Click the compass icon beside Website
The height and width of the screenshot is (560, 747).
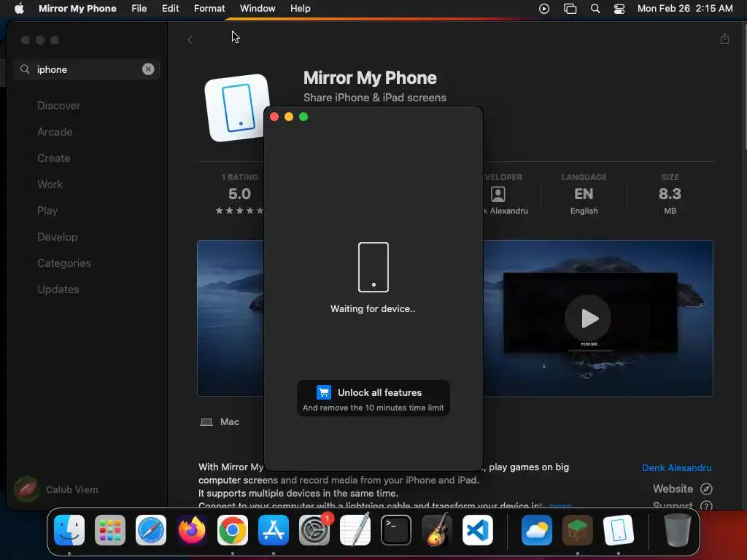pos(706,489)
